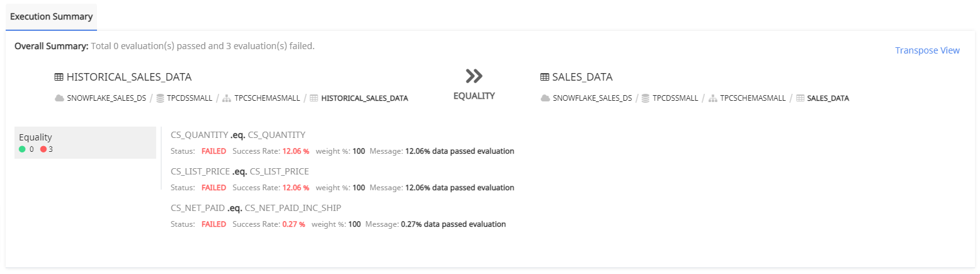Screen dimensions: 980x274
Task: Click the red failed-count dot under Equality
Action: [43, 149]
